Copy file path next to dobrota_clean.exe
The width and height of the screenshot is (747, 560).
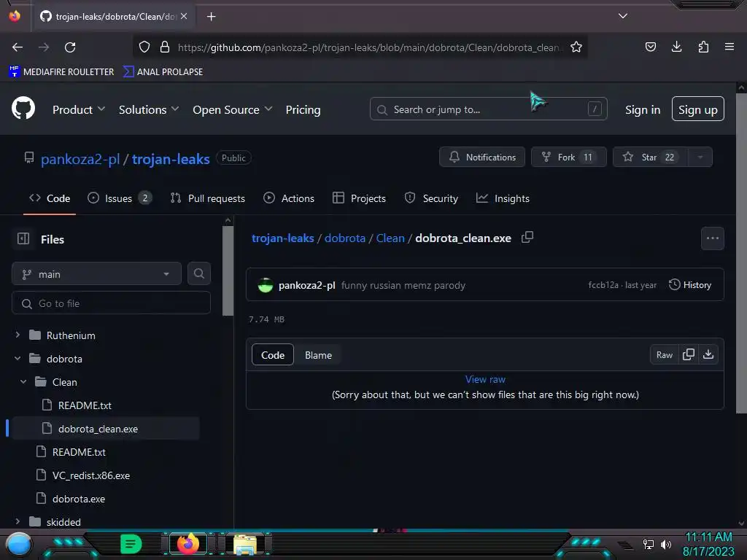527,237
